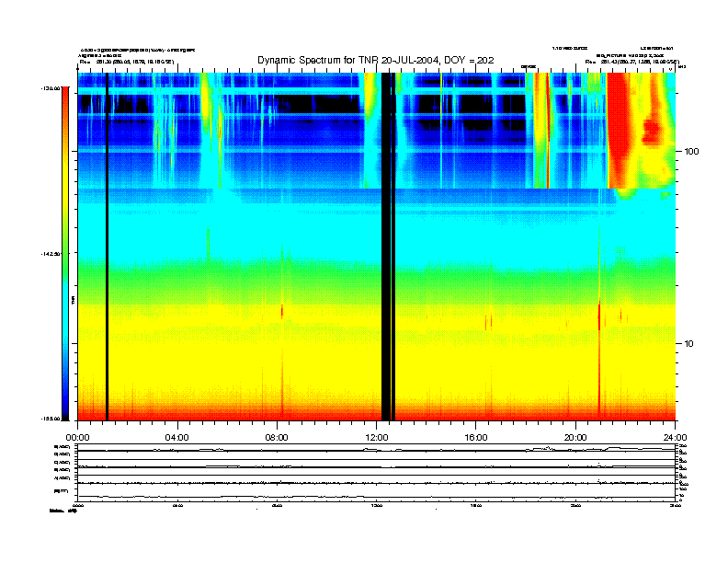
Task: Click the -155.00 color scale bottom label
Action: click(x=51, y=419)
